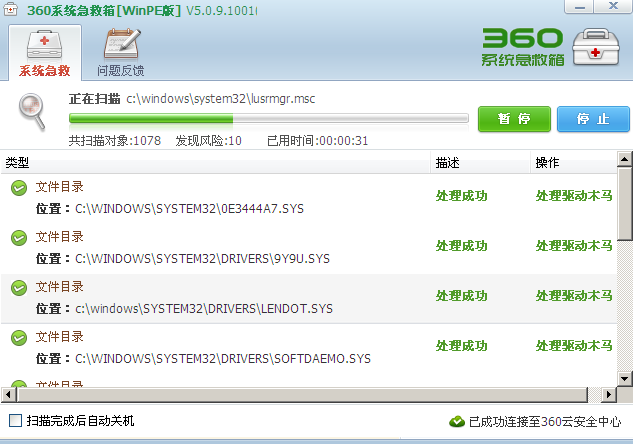Click the vertical scrollbar up arrow
The image size is (633, 444).
tap(625, 159)
